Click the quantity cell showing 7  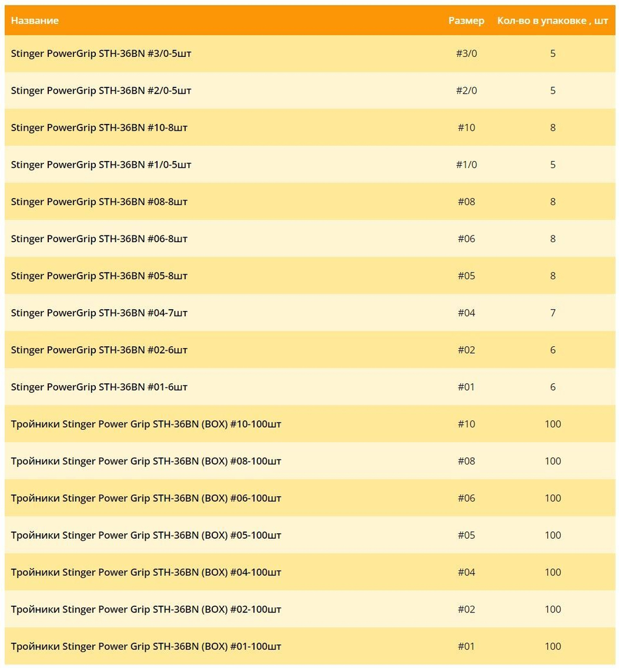[x=553, y=313]
